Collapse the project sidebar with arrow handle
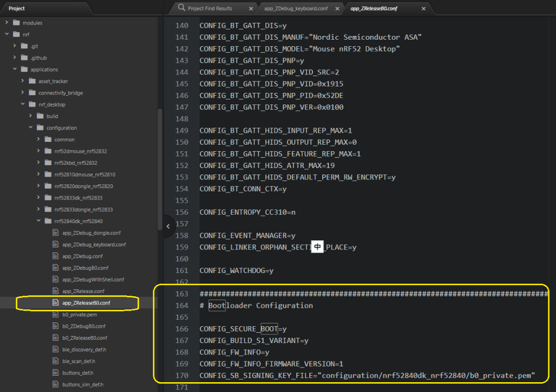 pos(168,226)
